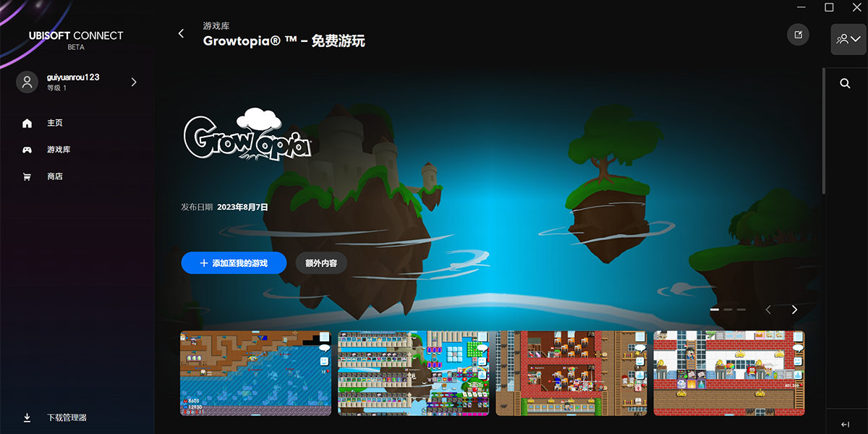
Task: Click the Growtopia game logo
Action: [247, 135]
